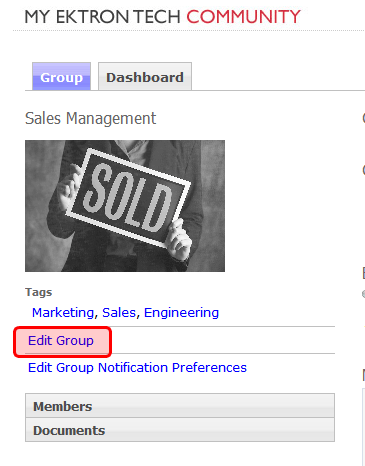365x466 pixels.
Task: Click the Edit Group link
Action: tap(61, 341)
